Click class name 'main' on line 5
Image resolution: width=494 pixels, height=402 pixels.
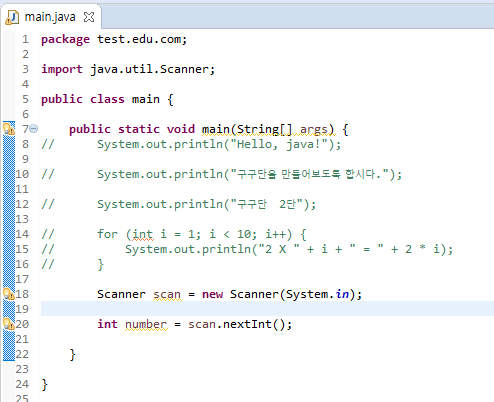pyautogui.click(x=146, y=99)
